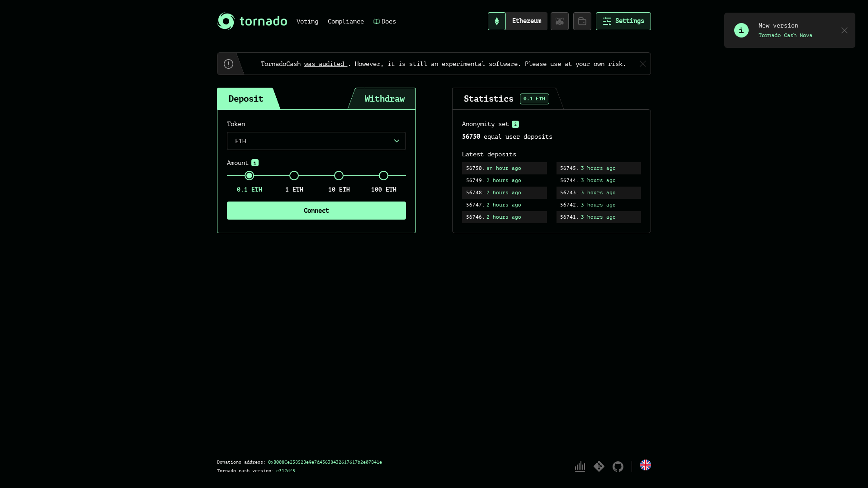Show Anonymity set info icon
Screen dimensions: 868x488
coord(515,124)
